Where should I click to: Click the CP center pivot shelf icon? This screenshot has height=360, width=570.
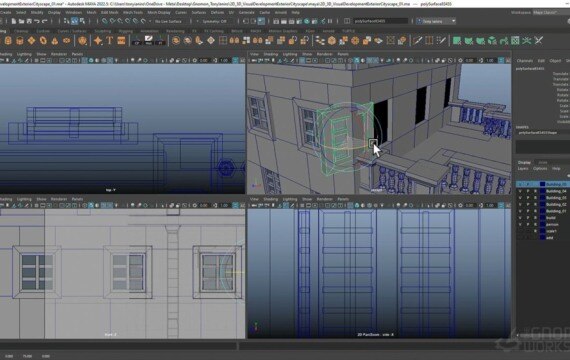pyautogui.click(x=137, y=41)
